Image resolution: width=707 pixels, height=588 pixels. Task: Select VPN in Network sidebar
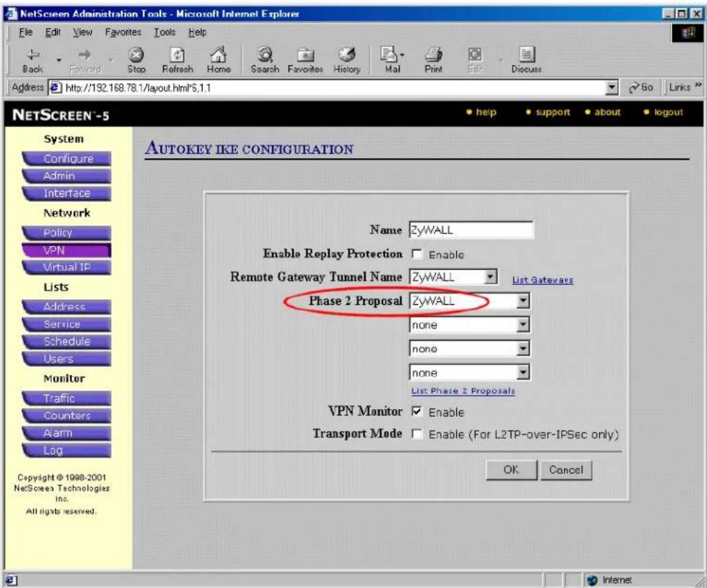pyautogui.click(x=66, y=250)
